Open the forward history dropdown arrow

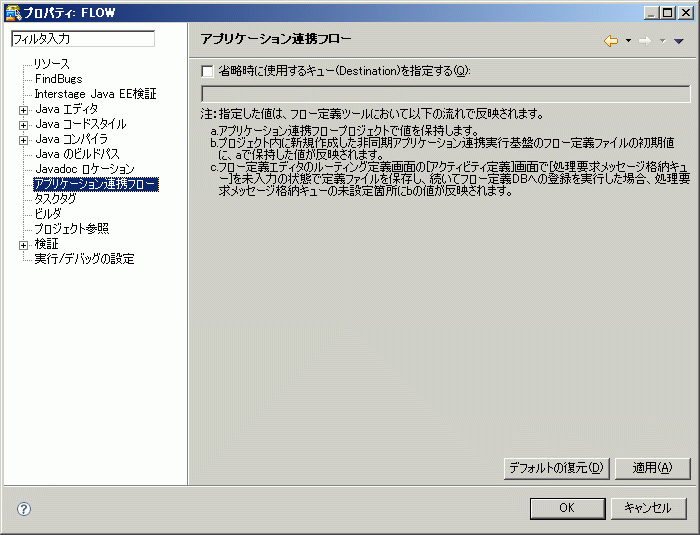662,41
